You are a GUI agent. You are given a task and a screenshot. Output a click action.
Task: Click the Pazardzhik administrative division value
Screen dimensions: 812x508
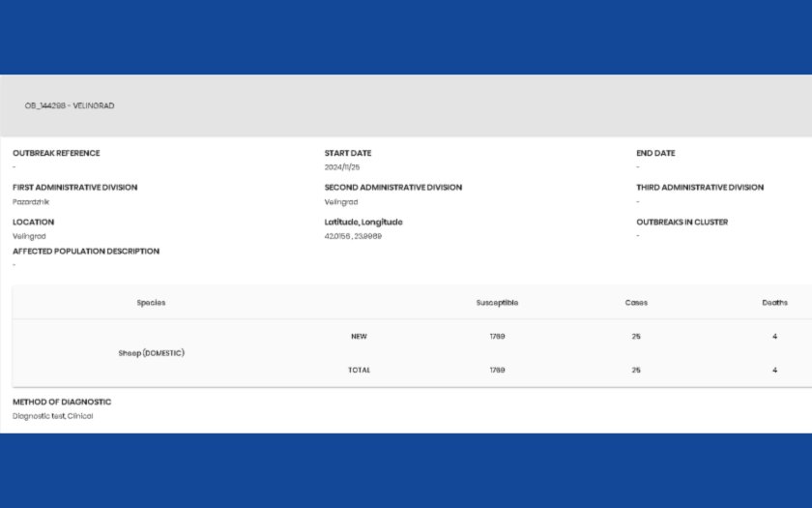31,202
